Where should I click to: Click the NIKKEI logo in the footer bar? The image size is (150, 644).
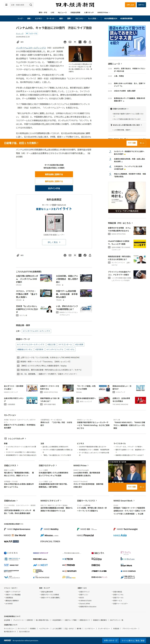tap(7, 641)
